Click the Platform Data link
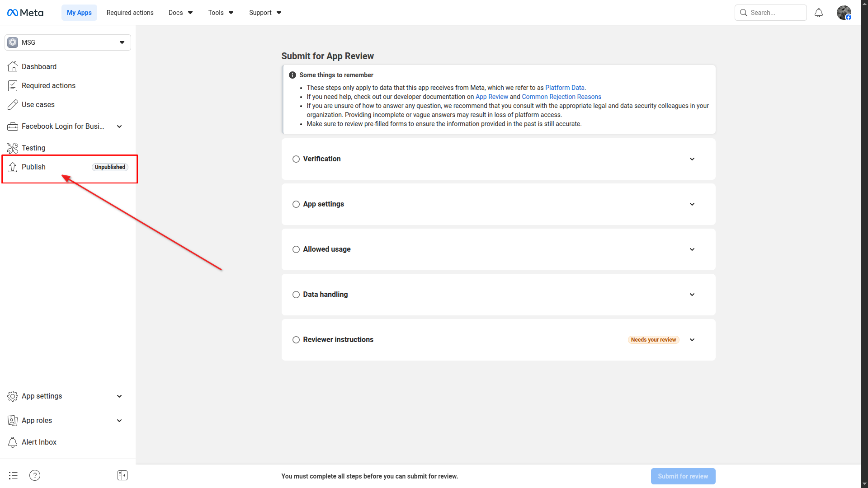Viewport: 868px width, 488px height. pos(565,88)
